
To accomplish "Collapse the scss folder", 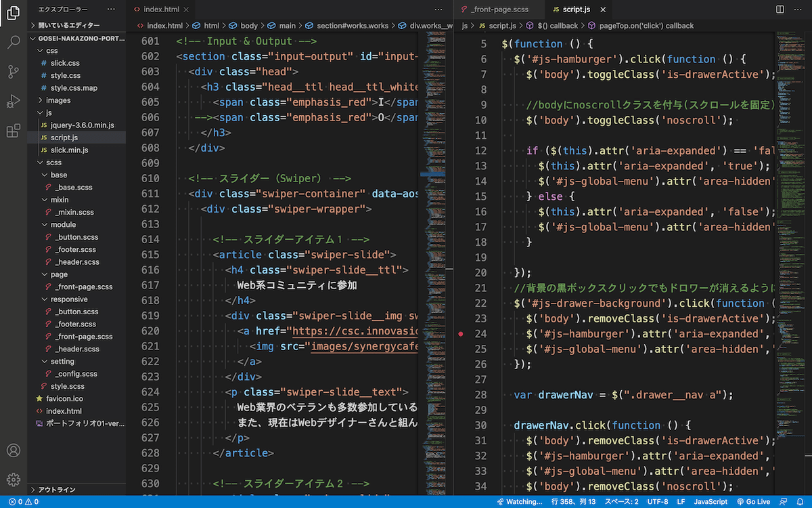I will [76, 163].
